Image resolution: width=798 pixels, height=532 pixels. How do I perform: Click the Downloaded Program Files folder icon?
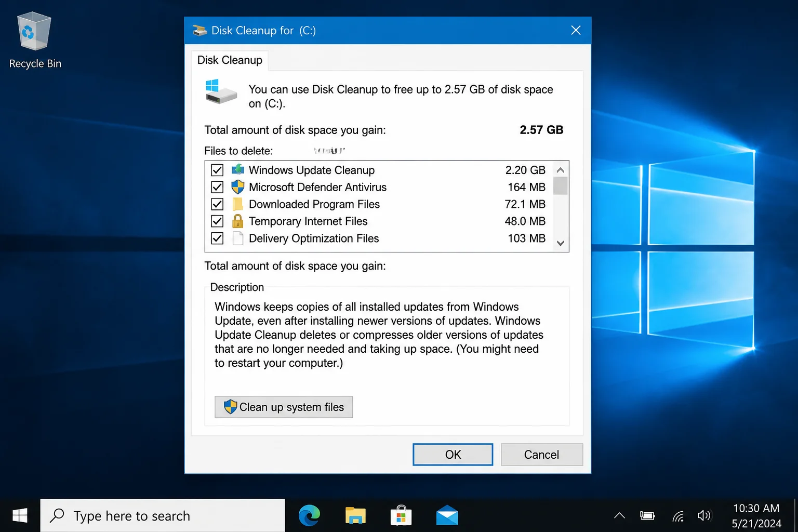click(x=237, y=204)
